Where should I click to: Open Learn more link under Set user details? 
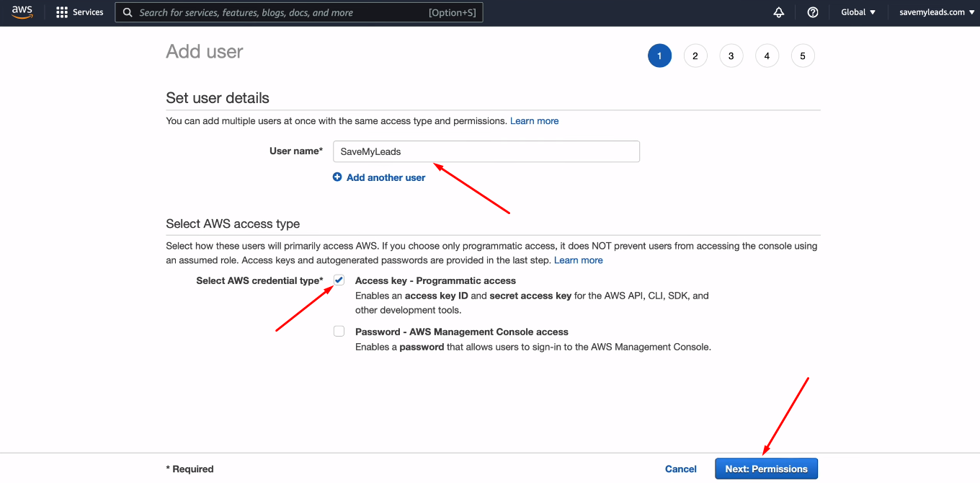(x=535, y=121)
